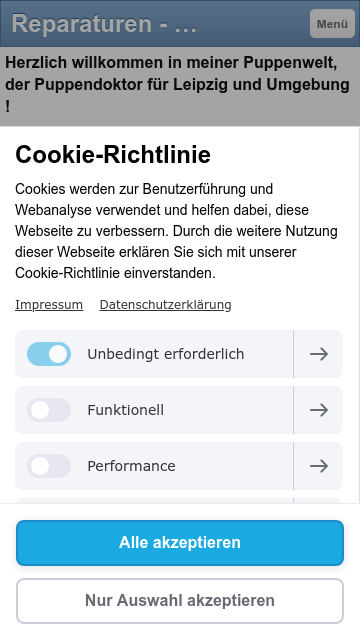The width and height of the screenshot is (360, 640).
Task: Toggle the Unbedingt erforderlich switch
Action: 49,354
